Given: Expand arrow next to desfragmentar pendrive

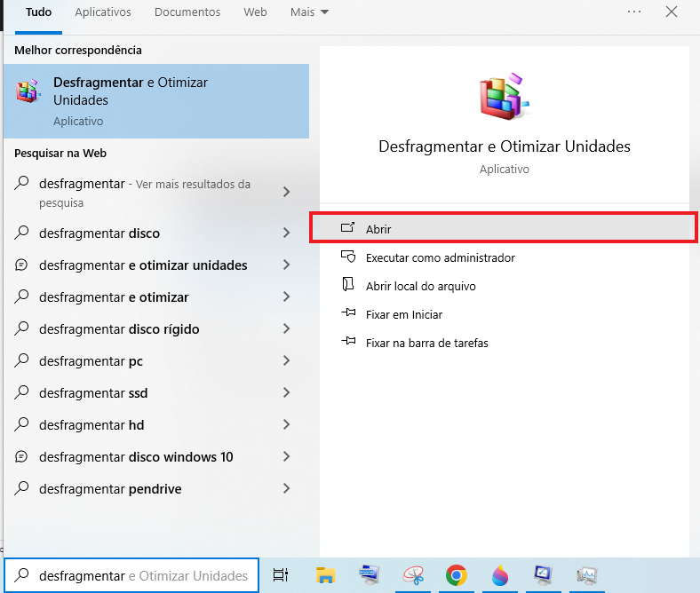Looking at the screenshot, I should click(287, 488).
